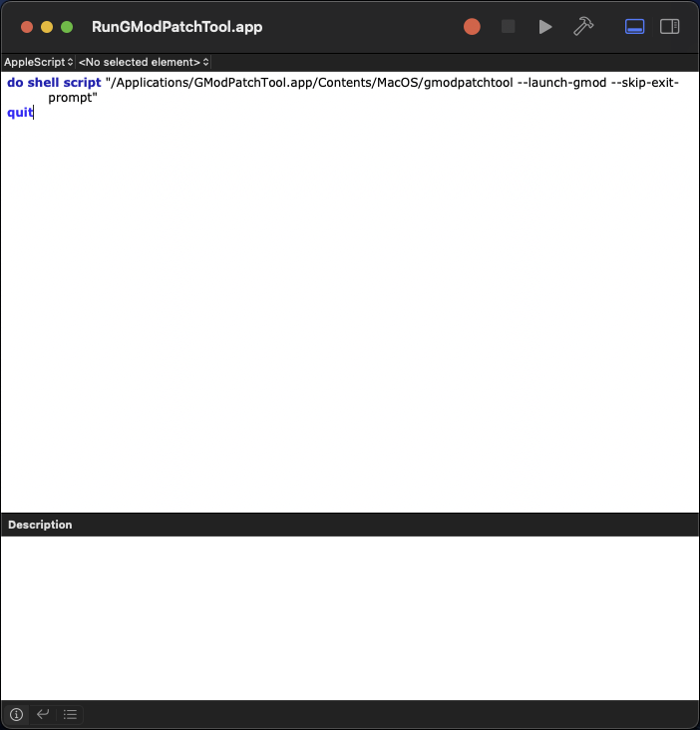Click the 'quit' command text
This screenshot has height=730, width=700.
click(x=20, y=113)
